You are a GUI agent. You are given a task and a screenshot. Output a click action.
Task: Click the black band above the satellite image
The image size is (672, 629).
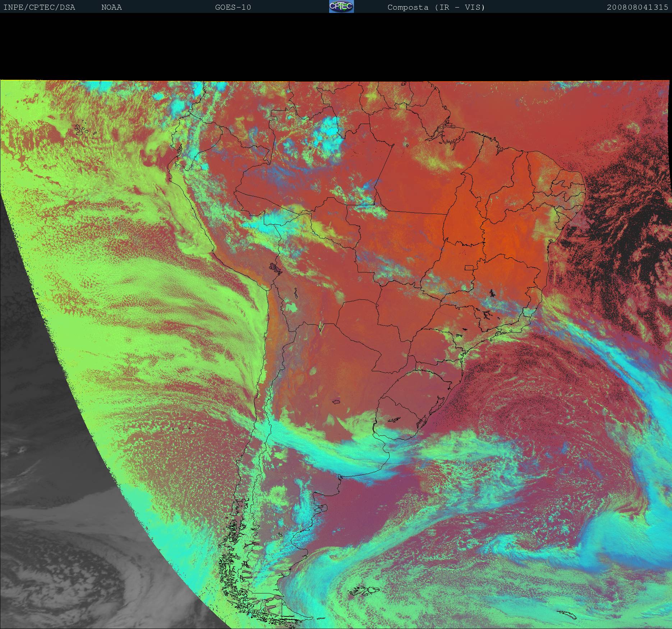coord(336,47)
